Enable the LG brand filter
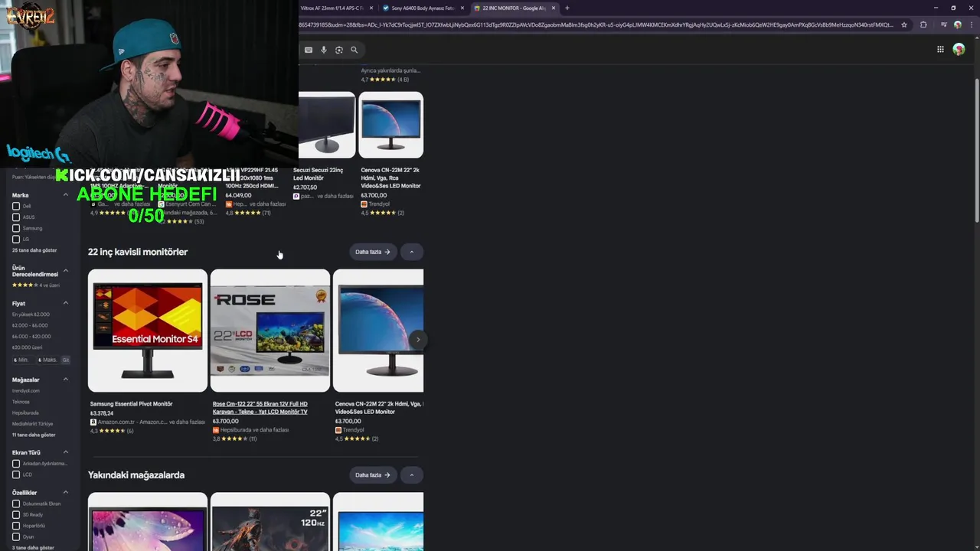The height and width of the screenshot is (551, 980). click(x=15, y=239)
